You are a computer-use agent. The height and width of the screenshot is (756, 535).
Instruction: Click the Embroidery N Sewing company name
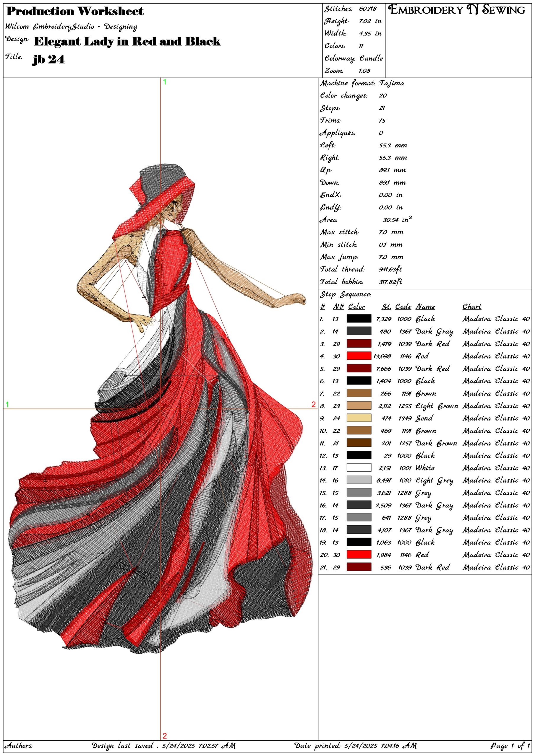coord(457,10)
